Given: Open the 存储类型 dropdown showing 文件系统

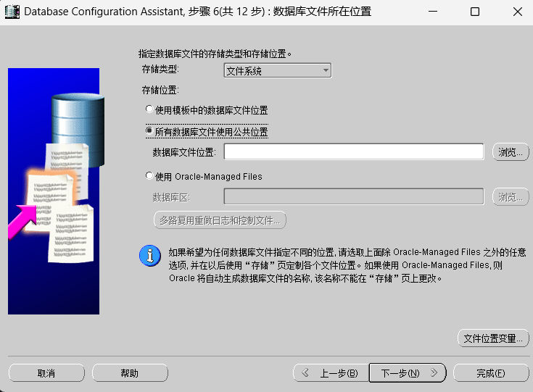Looking at the screenshot, I should click(277, 71).
